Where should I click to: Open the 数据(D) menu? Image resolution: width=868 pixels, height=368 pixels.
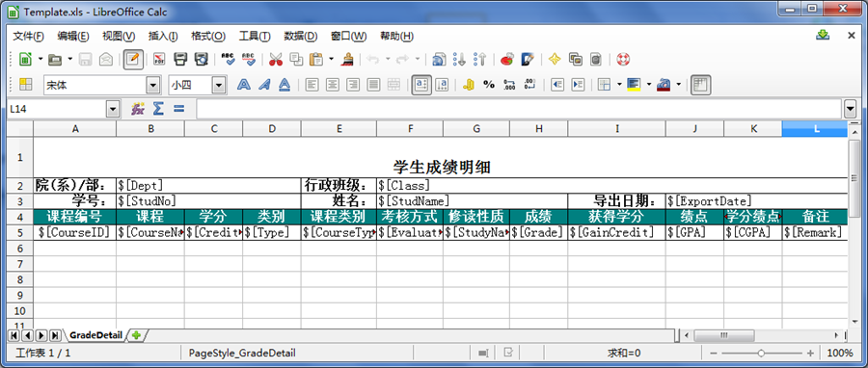(301, 36)
